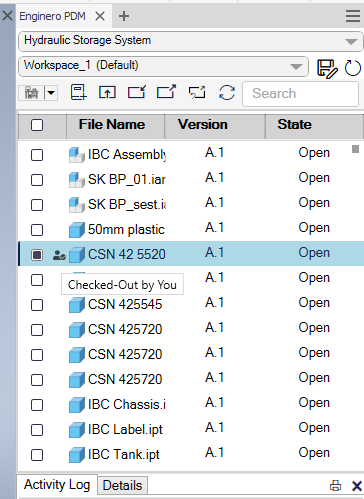The height and width of the screenshot is (499, 364).
Task: Open the Hydraulic Storage System project dropdown
Action: (191, 41)
